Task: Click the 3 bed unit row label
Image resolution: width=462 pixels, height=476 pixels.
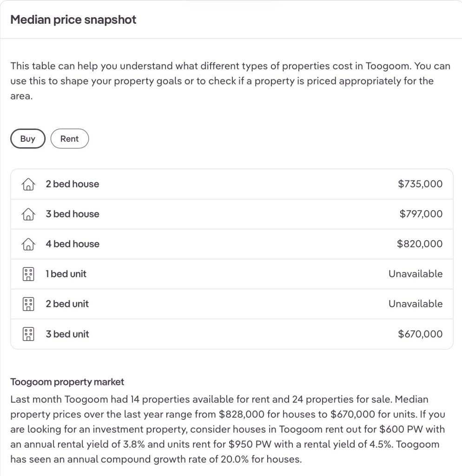Action: click(x=67, y=334)
